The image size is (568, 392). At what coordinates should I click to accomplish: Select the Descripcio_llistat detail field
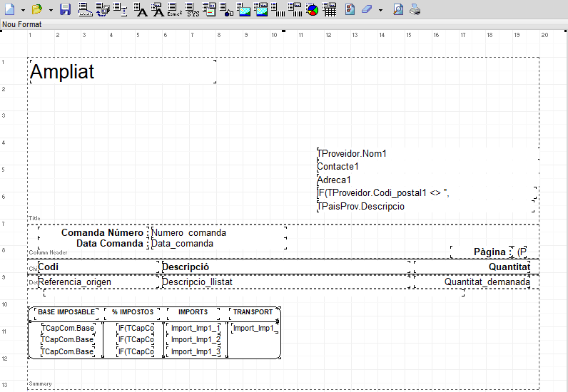286,282
